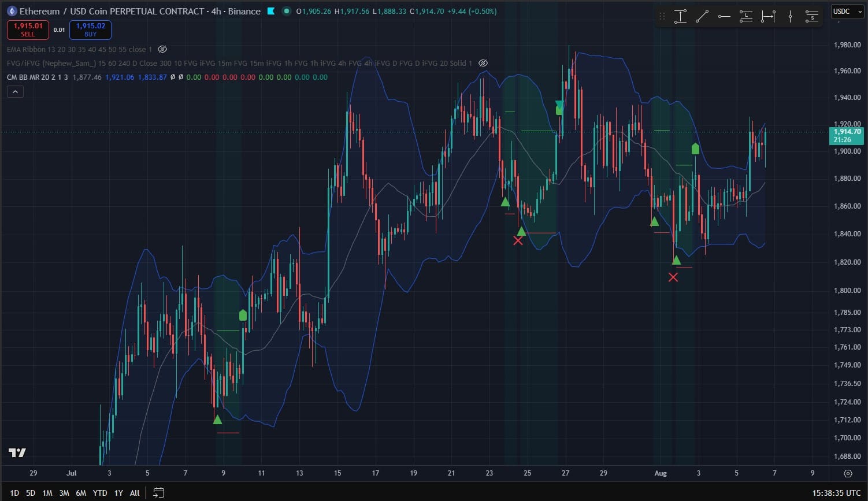The width and height of the screenshot is (868, 501).
Task: Collapse the indicator legend
Action: point(15,91)
